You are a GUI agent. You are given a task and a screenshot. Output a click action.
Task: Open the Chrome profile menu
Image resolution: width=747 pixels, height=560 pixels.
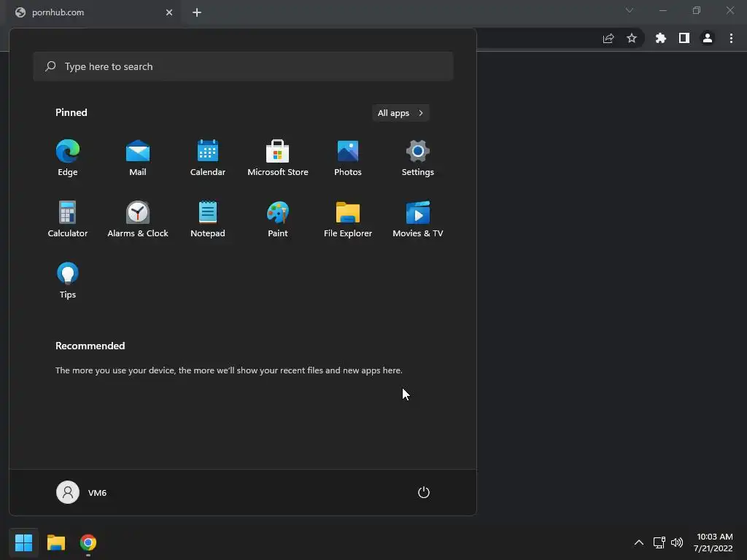click(708, 38)
